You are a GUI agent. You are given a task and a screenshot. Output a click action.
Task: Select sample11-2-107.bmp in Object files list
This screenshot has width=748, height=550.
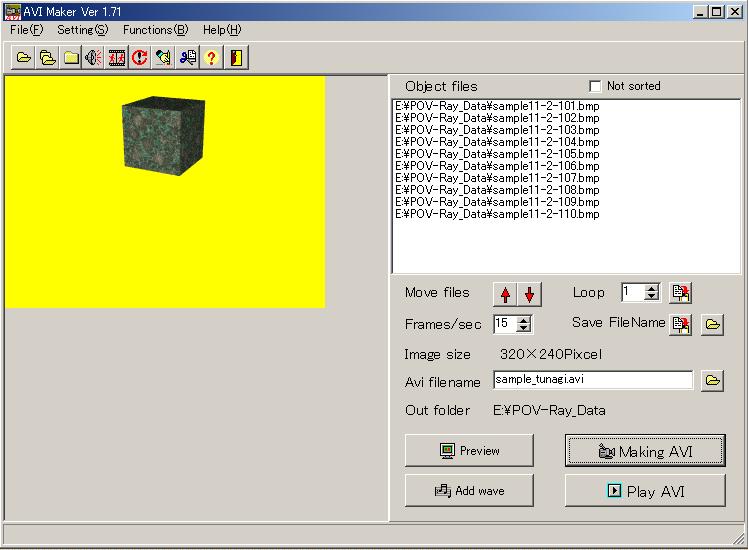[497, 178]
